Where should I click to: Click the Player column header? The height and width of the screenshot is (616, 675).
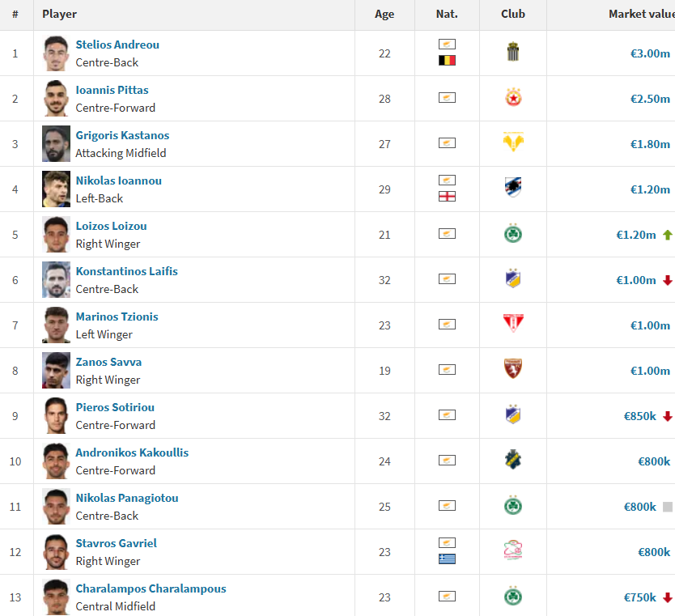59,15
